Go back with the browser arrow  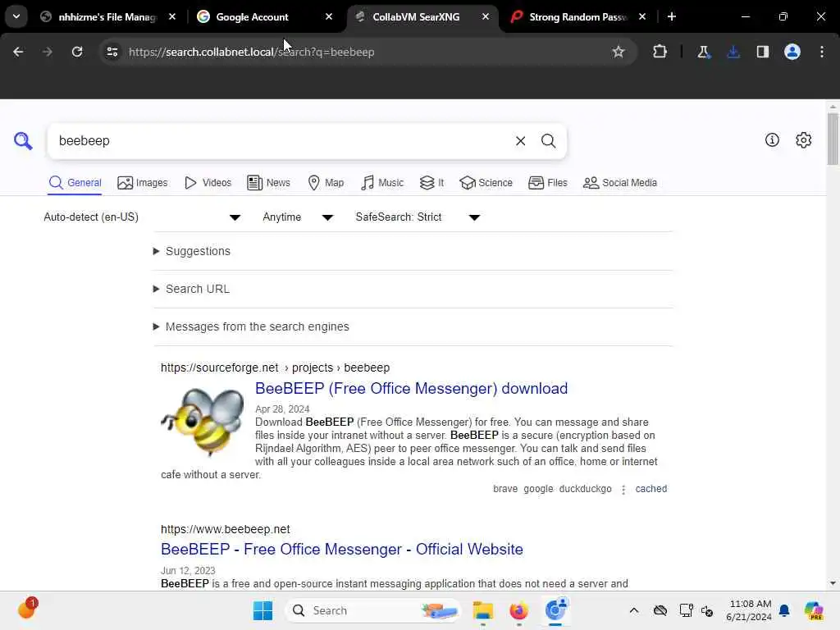coord(18,52)
